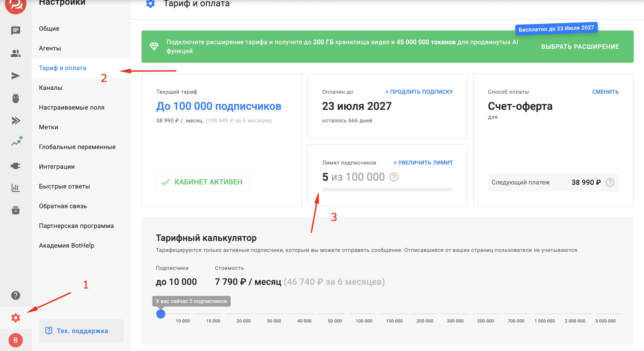
Task: Click the blue tariff calculator slider handle
Action: [x=160, y=314]
